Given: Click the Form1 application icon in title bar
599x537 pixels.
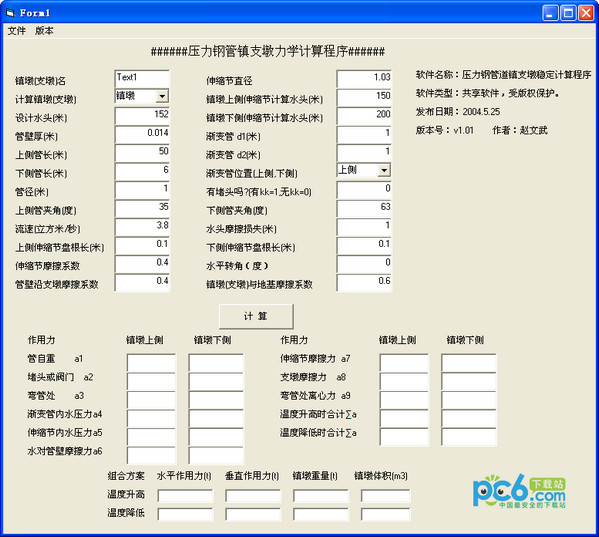Looking at the screenshot, I should (10, 13).
